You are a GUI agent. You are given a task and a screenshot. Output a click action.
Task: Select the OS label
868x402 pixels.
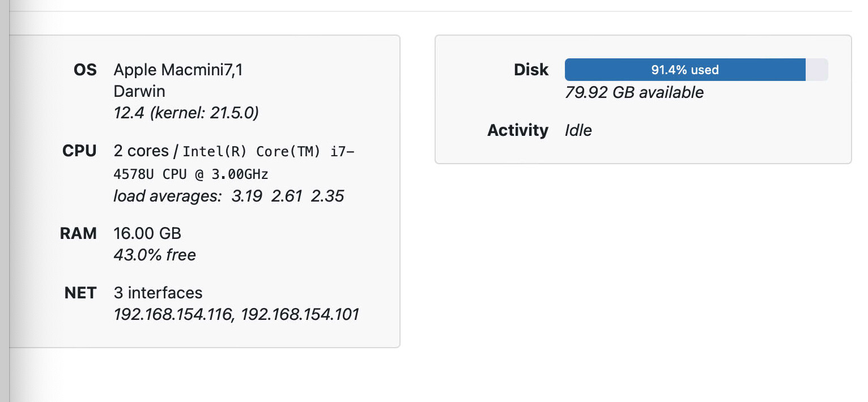(x=85, y=70)
